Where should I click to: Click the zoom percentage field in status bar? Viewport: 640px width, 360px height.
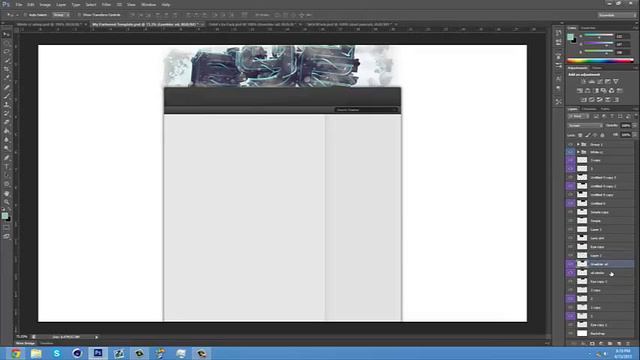pyautogui.click(x=22, y=337)
